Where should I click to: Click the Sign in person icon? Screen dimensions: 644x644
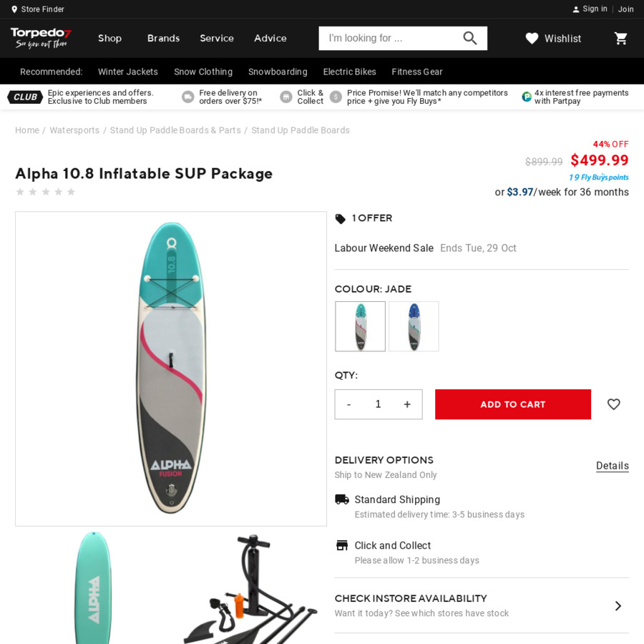(576, 9)
